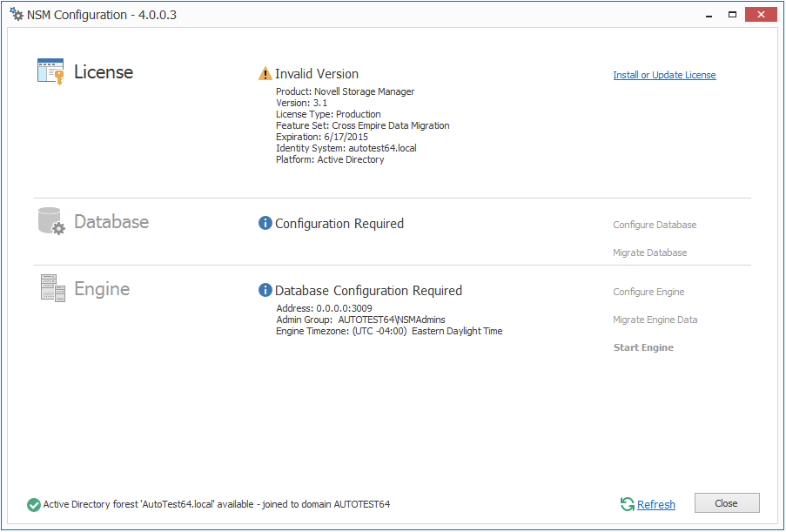Click the Invalid Version warning triangle icon
The height and width of the screenshot is (532, 786).
click(265, 74)
